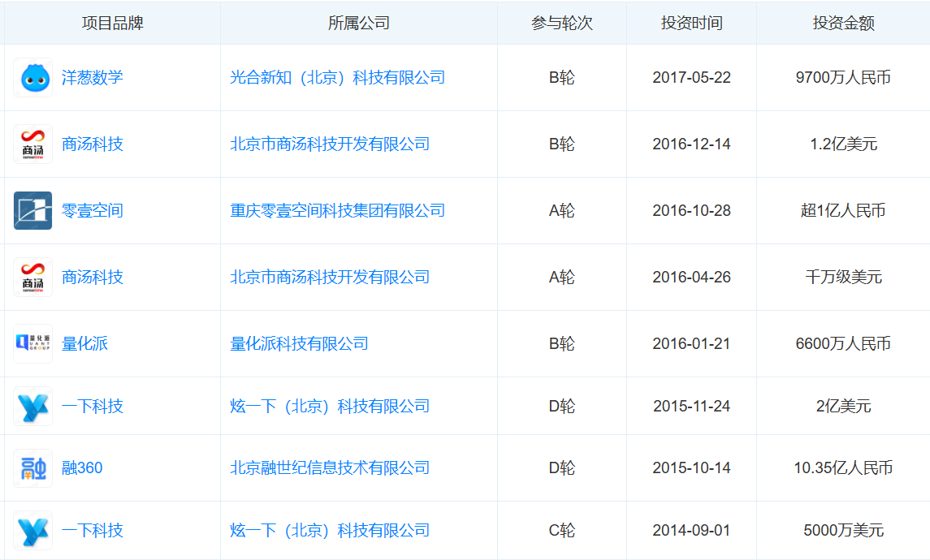Click the 零壹空间 logo icon
The width and height of the screenshot is (930, 560).
click(x=32, y=210)
